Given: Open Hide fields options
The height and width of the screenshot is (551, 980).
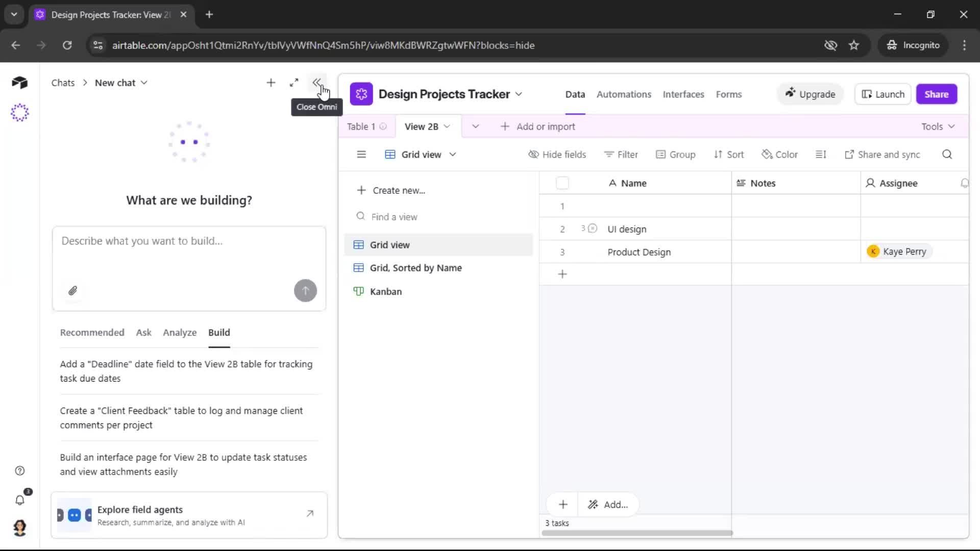Looking at the screenshot, I should click(x=557, y=155).
